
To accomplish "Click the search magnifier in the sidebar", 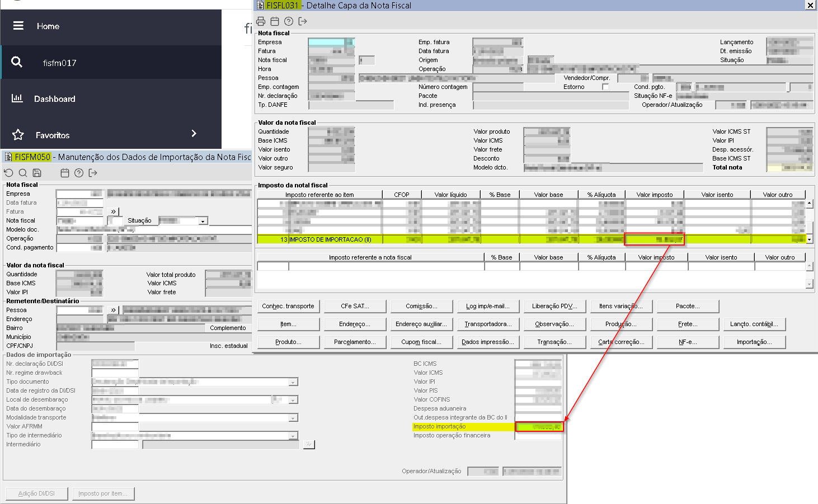I will (17, 62).
